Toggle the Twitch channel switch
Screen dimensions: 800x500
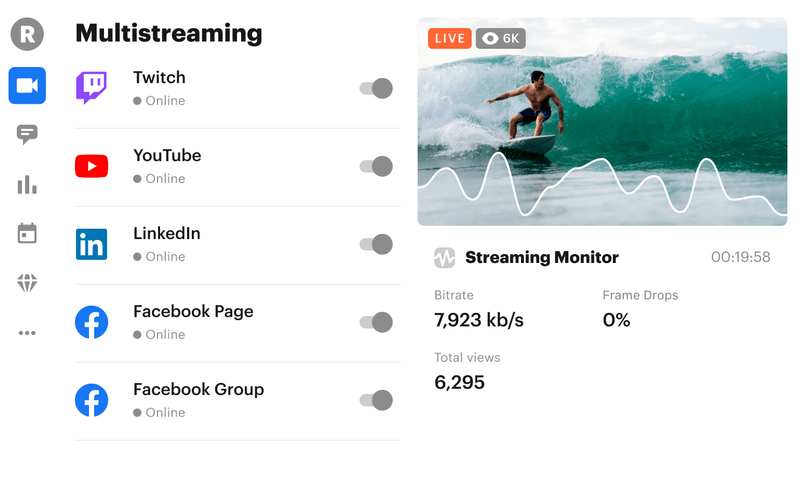pyautogui.click(x=376, y=88)
